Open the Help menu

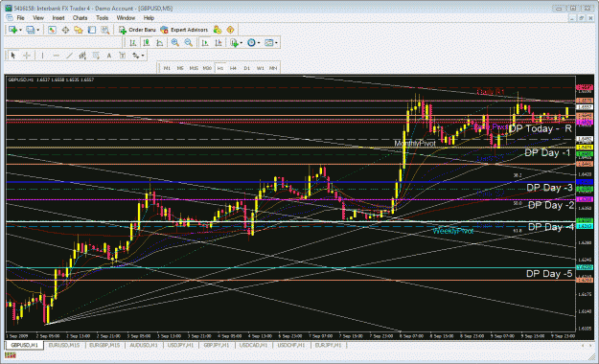[x=149, y=18]
